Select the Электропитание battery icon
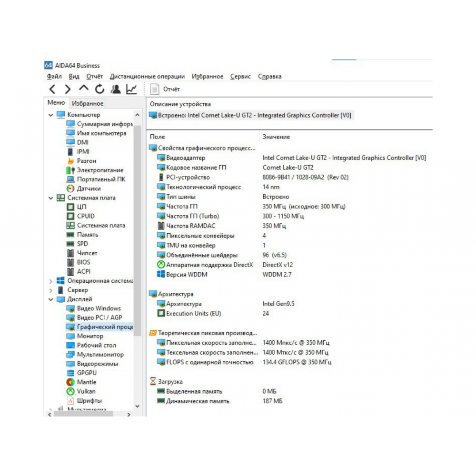This screenshot has width=476, height=476. click(x=70, y=170)
